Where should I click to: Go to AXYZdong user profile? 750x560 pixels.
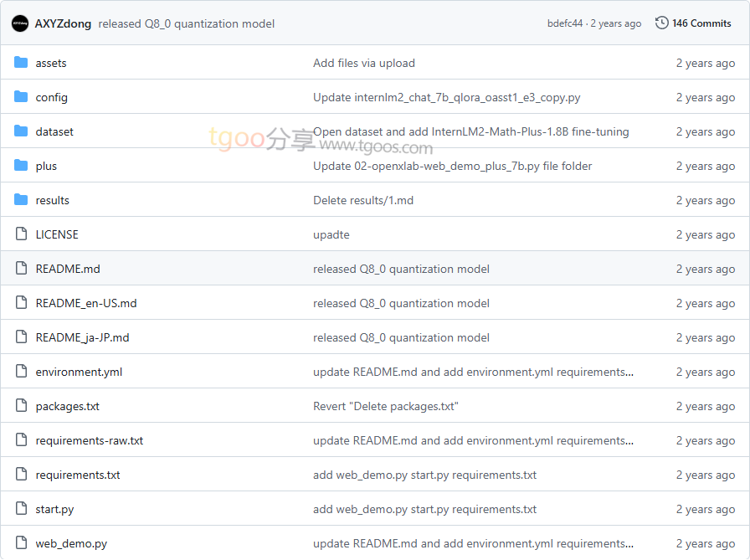coord(63,23)
